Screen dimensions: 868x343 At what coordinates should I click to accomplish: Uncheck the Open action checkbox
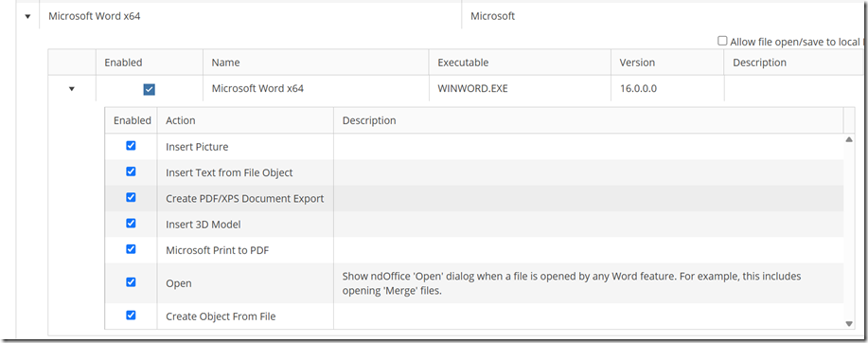click(131, 282)
